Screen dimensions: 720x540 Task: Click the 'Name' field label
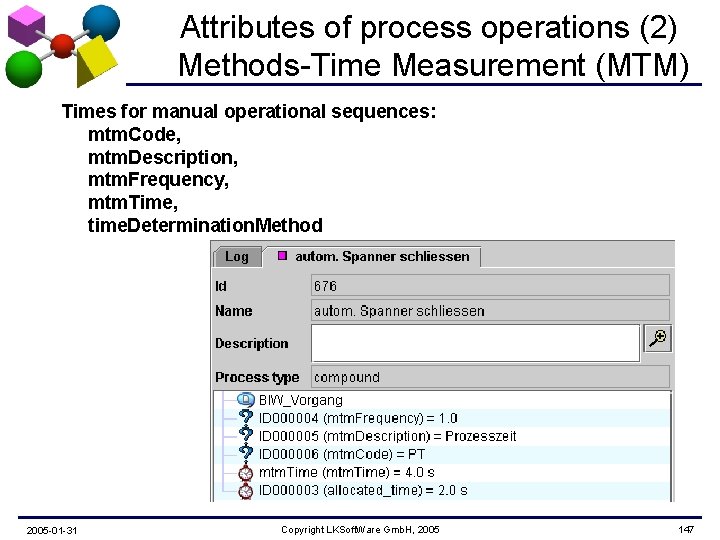(234, 311)
